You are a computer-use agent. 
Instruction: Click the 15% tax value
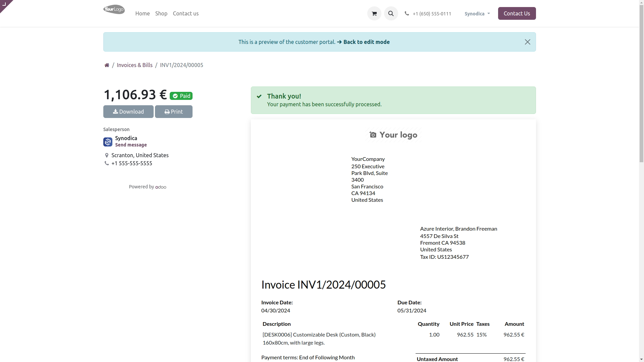click(482, 335)
